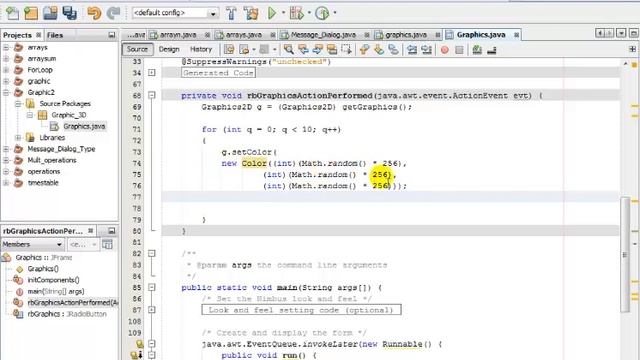The image size is (640, 360).
Task: Select the Message_Dialog_Type project
Action: point(61,149)
